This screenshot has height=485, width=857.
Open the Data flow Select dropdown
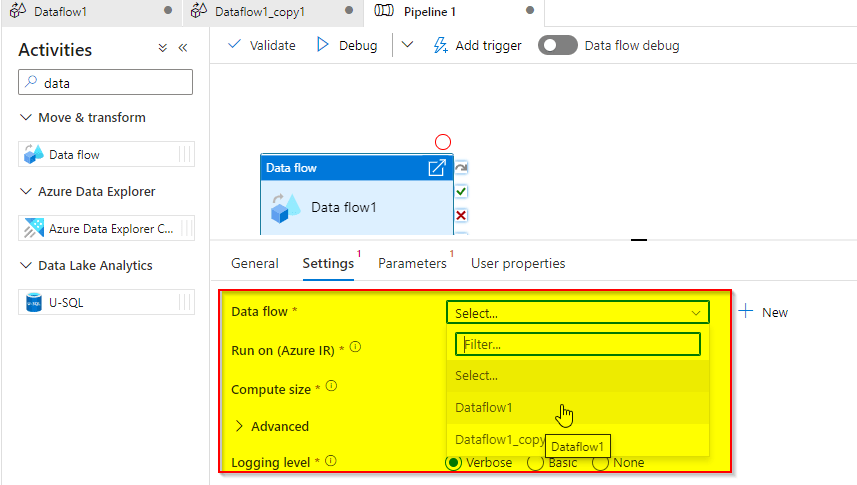click(x=578, y=313)
